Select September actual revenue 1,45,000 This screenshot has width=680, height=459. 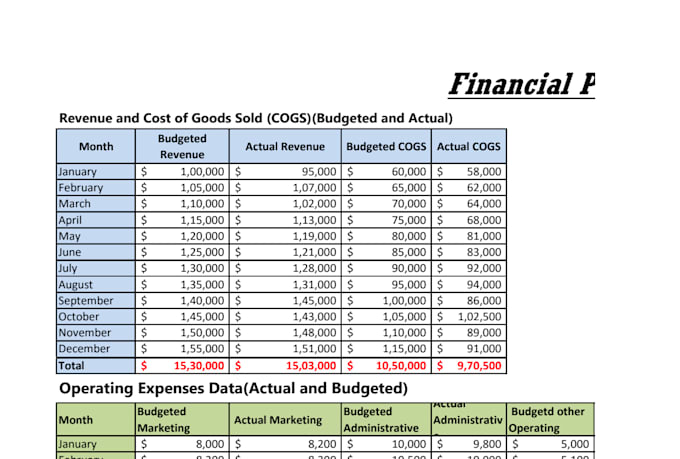point(285,301)
